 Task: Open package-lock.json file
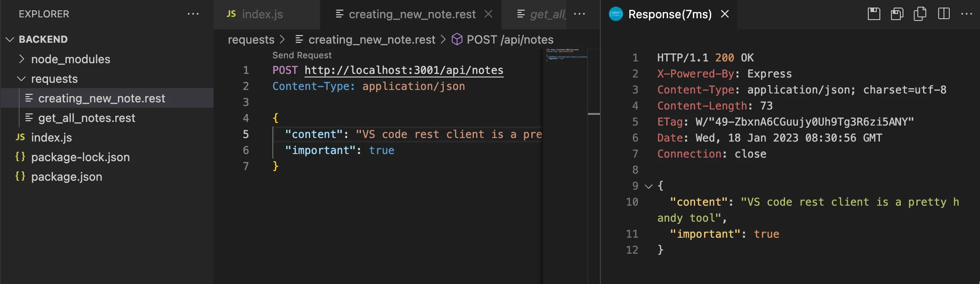click(81, 157)
